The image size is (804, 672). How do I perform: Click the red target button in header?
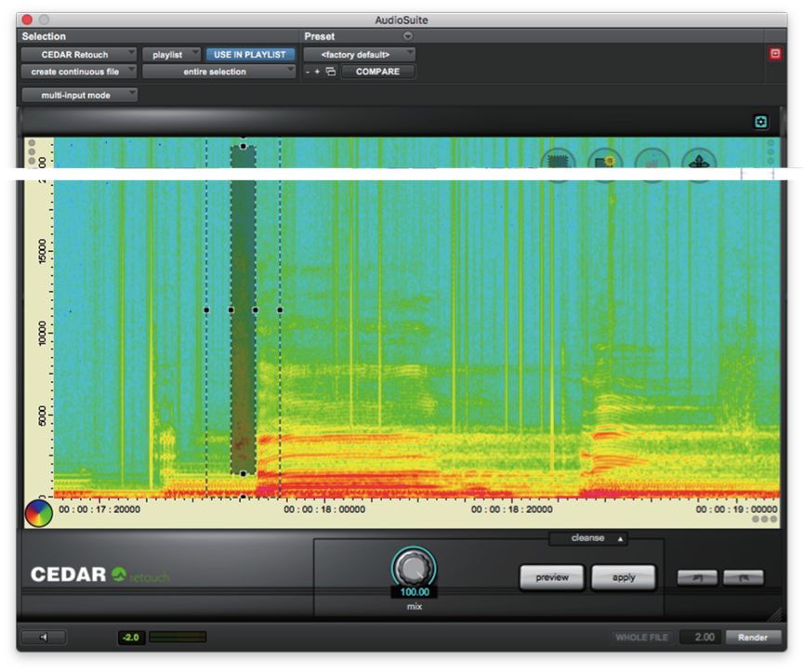775,54
